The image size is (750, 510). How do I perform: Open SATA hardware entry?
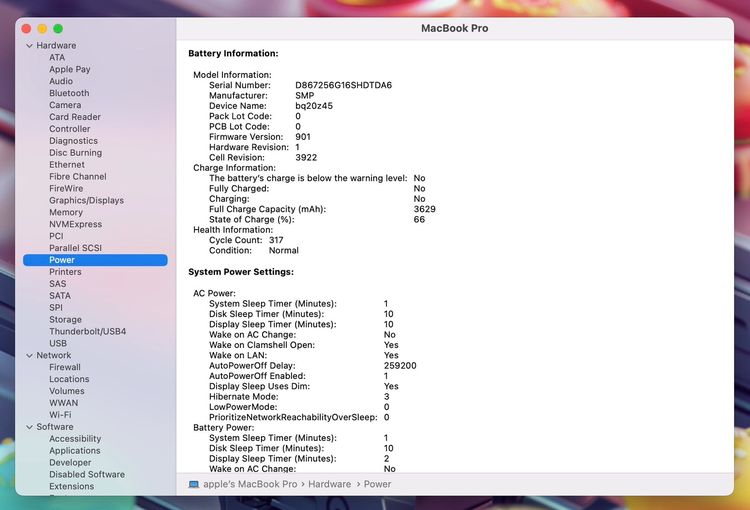tap(60, 296)
